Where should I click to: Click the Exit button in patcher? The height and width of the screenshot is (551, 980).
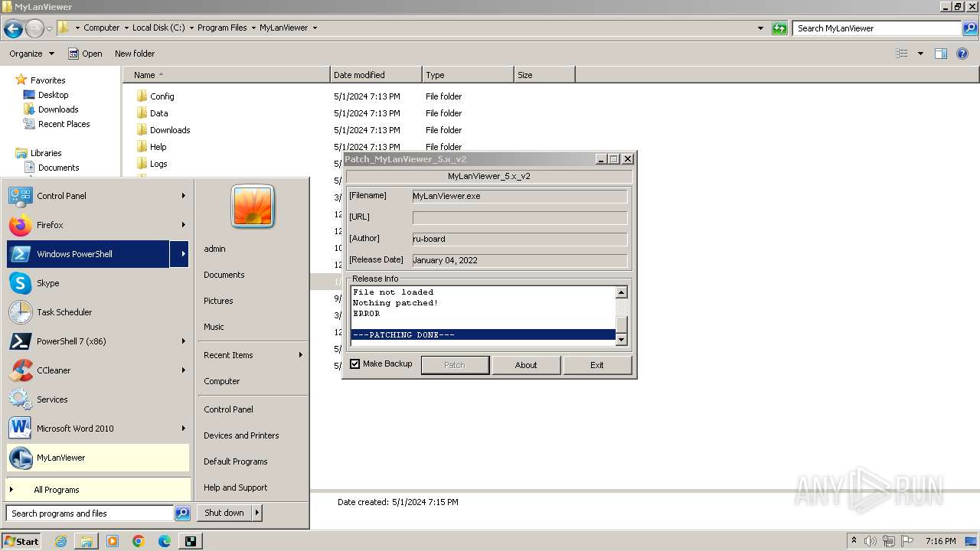coord(597,365)
